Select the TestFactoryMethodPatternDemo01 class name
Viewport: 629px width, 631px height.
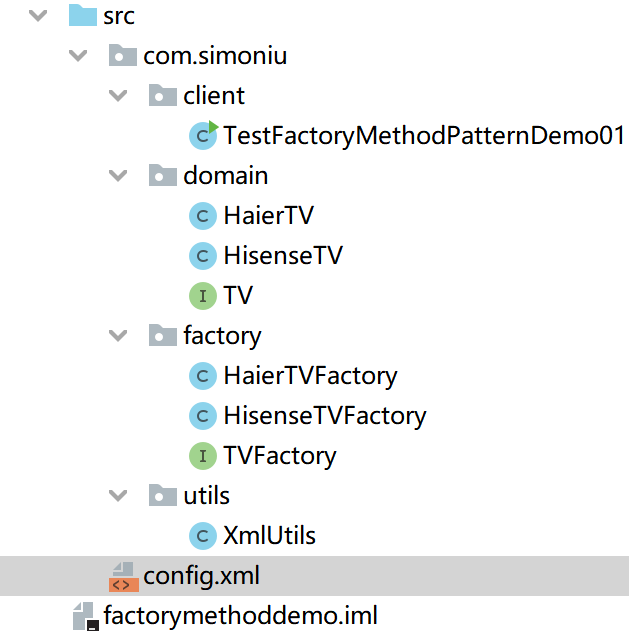point(424,136)
